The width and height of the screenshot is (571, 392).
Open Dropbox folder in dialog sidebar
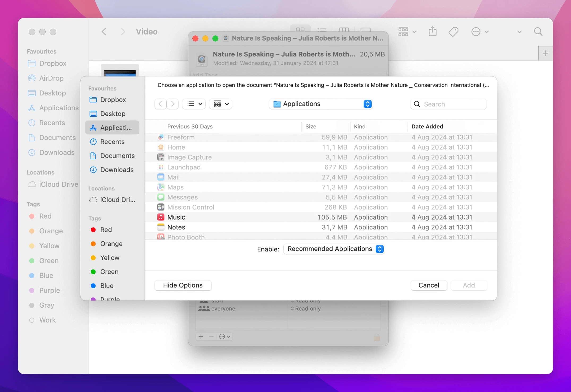click(x=113, y=100)
